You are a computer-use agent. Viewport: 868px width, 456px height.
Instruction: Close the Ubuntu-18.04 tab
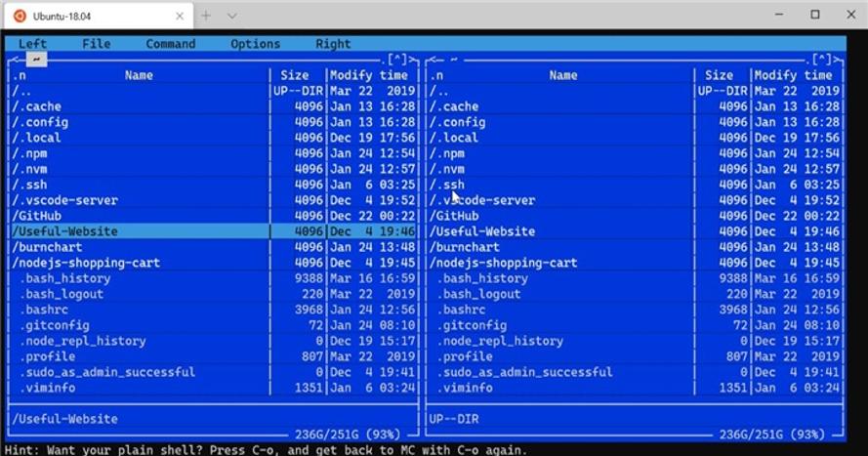[180, 16]
